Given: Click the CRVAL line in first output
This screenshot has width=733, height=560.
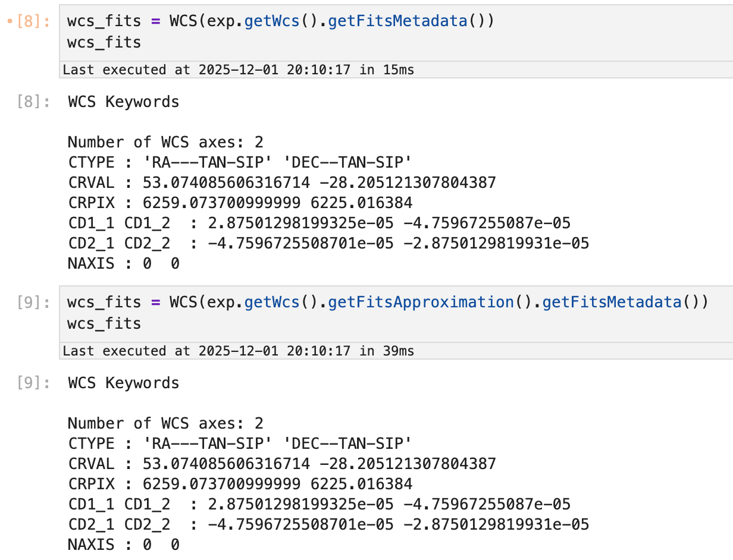Looking at the screenshot, I should pos(281,183).
